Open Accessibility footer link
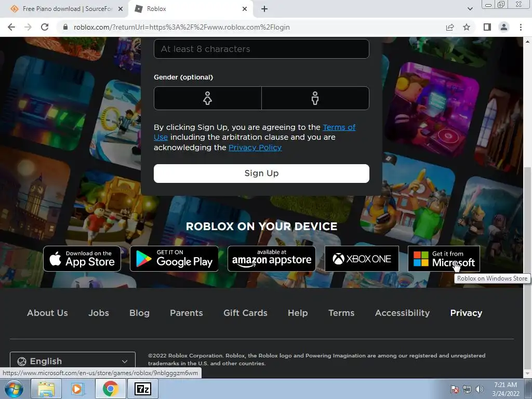 403,313
